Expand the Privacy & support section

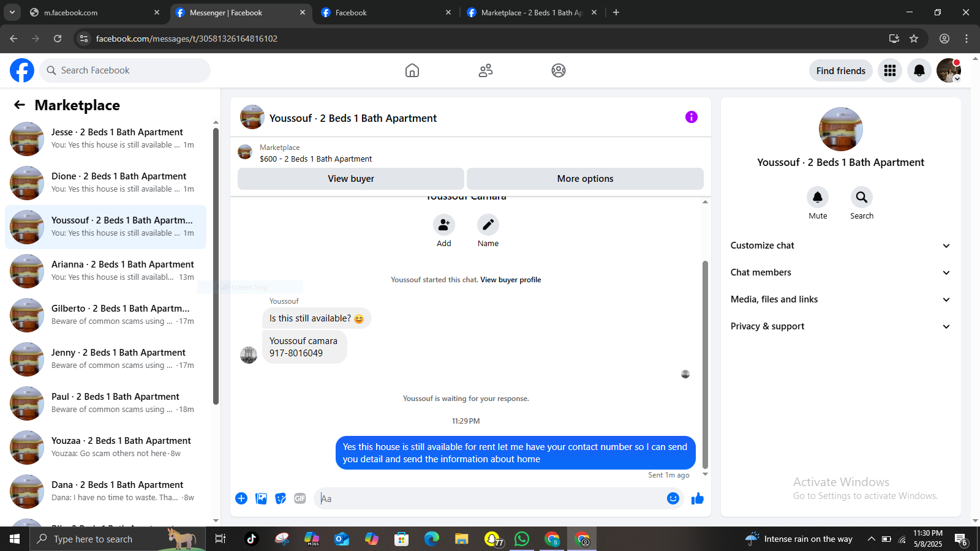[x=840, y=326]
